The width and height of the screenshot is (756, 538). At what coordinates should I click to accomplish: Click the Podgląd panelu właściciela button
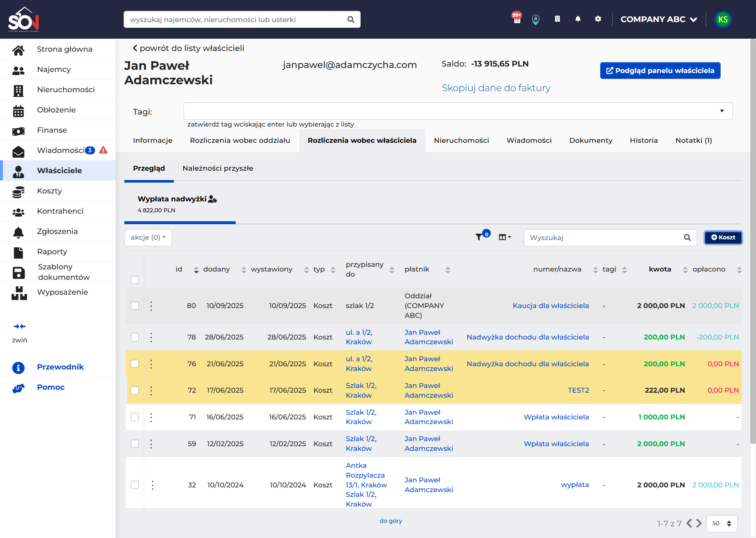click(660, 71)
